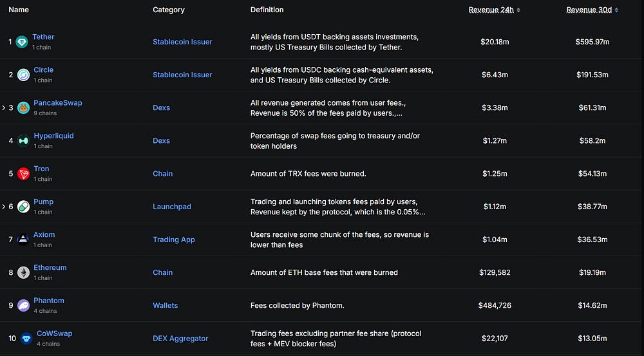Select Phantom's $484,726 24h revenue
The image size is (644, 356).
coord(495,306)
